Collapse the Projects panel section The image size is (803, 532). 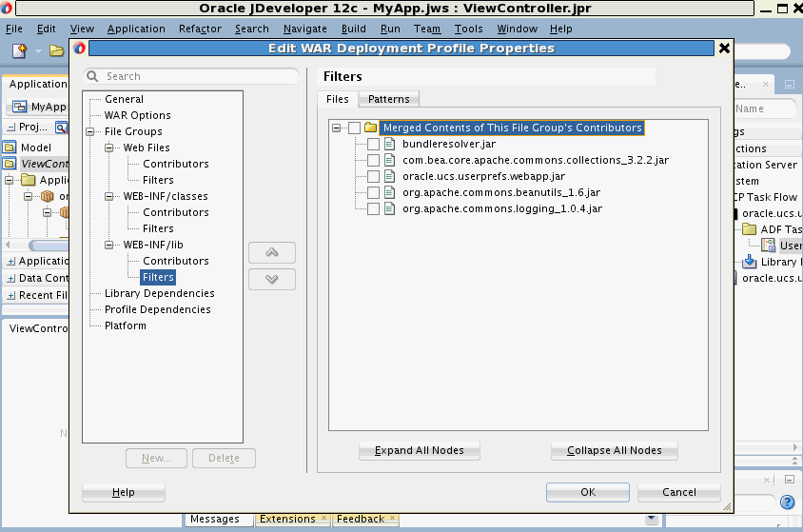point(11,127)
